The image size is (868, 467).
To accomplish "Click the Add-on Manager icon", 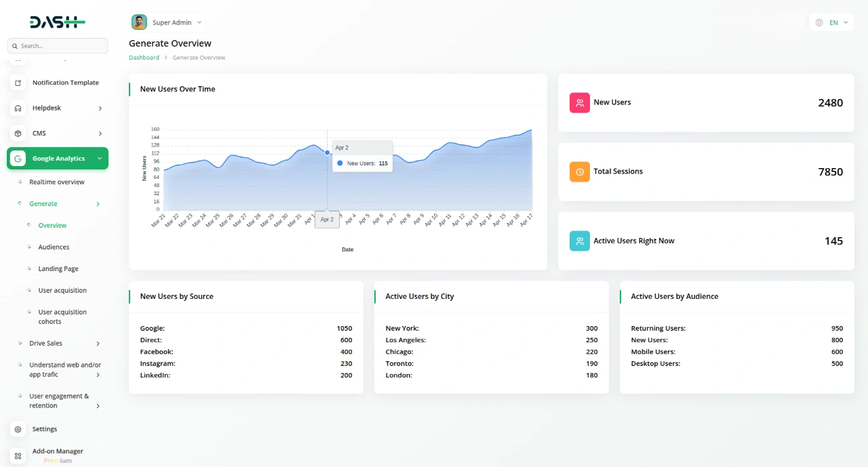I will click(x=18, y=455).
